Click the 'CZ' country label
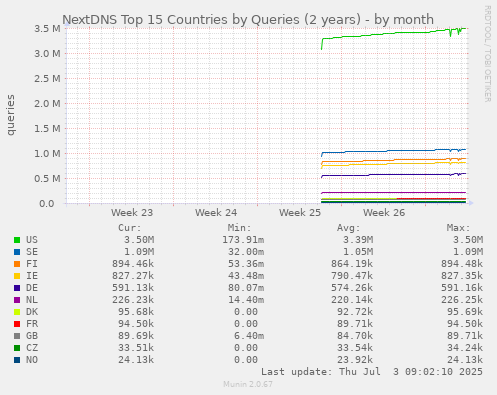 [x=32, y=348]
